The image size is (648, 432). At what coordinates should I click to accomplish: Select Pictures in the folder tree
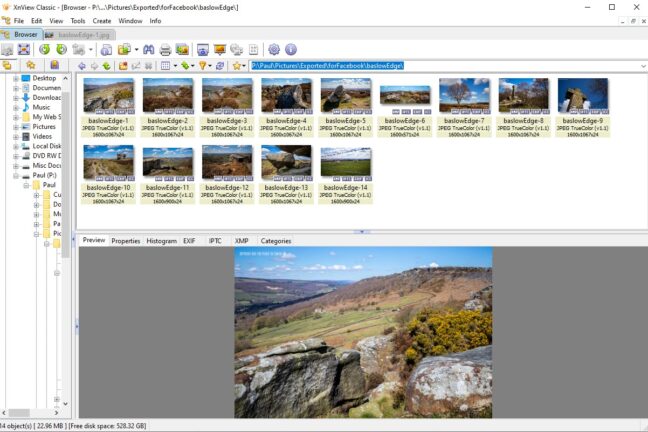pyautogui.click(x=44, y=126)
